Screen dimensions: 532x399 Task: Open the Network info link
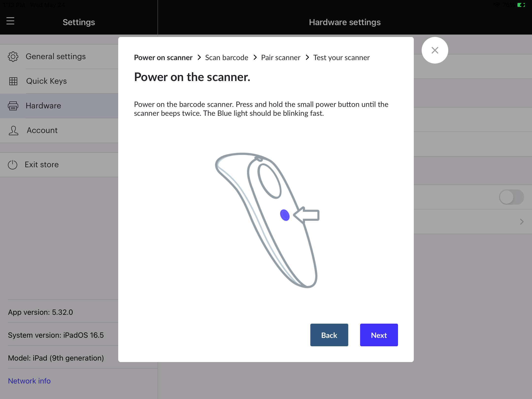pyautogui.click(x=29, y=381)
